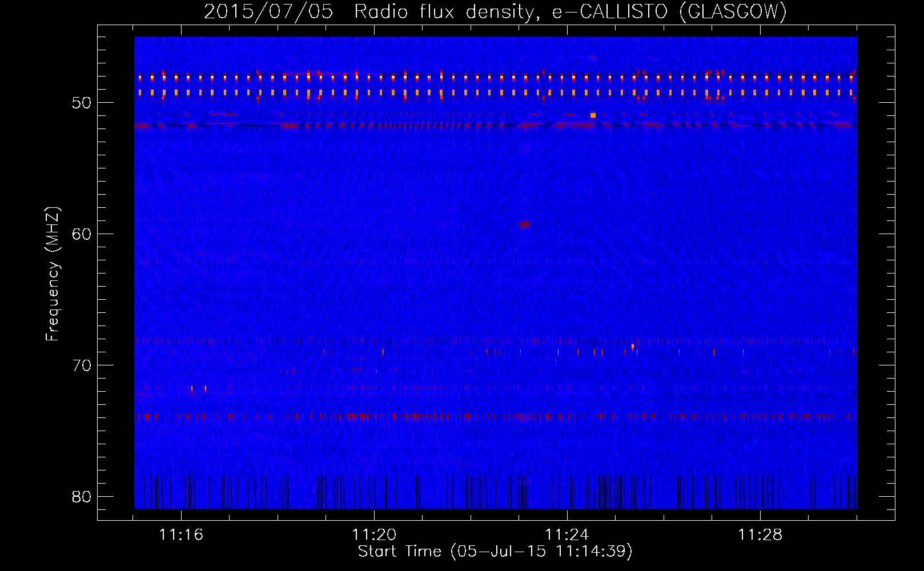Click the 11:16 time tick label
The width and height of the screenshot is (924, 571).
coord(181,535)
